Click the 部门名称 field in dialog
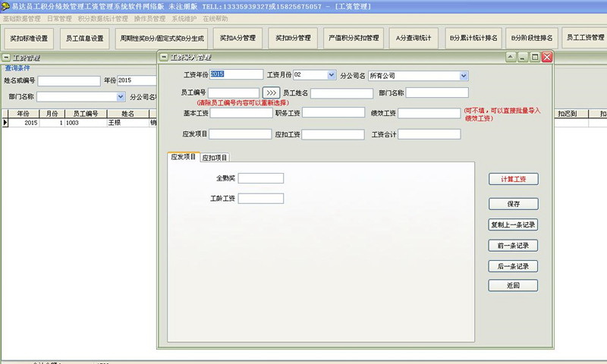Viewport: 607px width, 364px height. [x=437, y=93]
